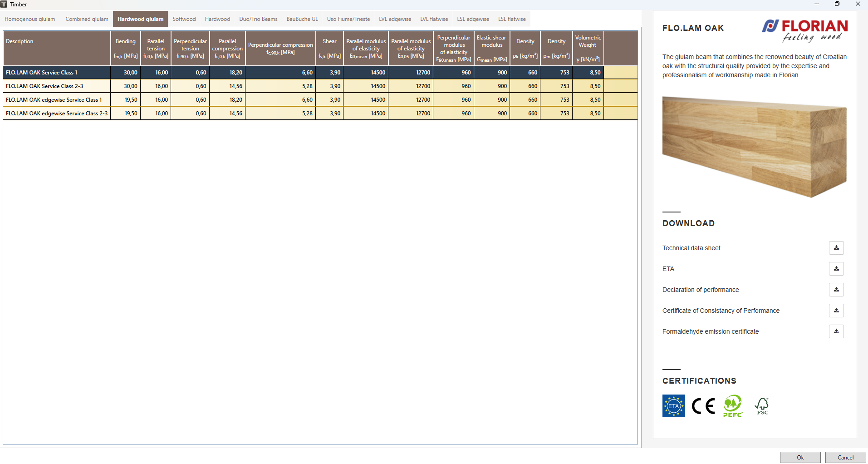
Task: Click the Cancel button
Action: pyautogui.click(x=846, y=457)
